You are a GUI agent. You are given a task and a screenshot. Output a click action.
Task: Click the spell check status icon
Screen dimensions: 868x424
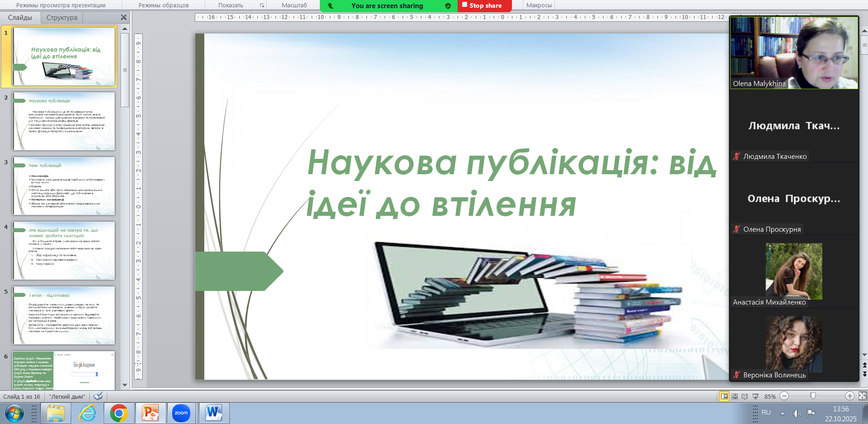tap(98, 396)
